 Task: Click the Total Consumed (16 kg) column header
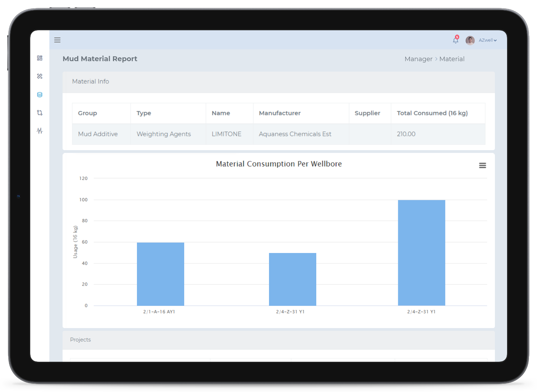pos(432,113)
